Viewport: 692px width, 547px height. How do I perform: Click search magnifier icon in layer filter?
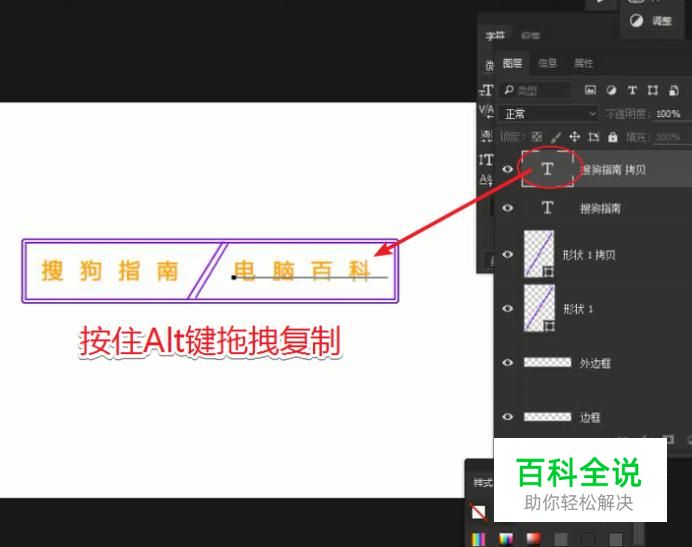click(509, 90)
